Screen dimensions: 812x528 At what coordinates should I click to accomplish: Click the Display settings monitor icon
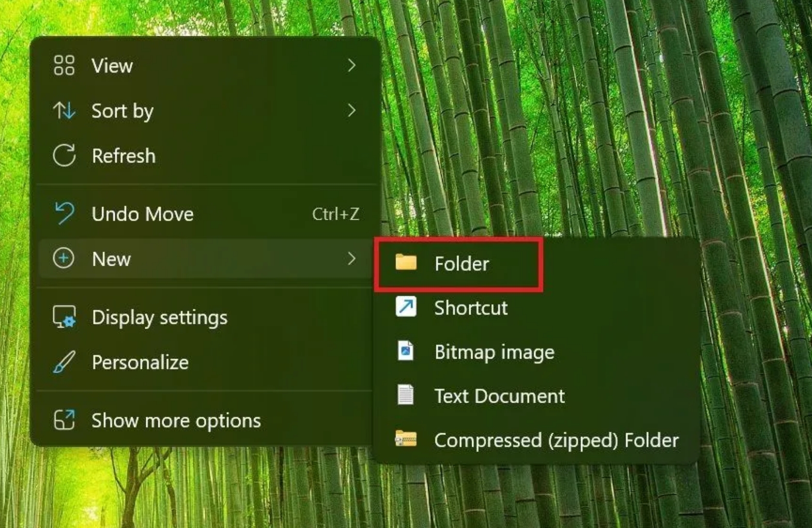coord(64,317)
